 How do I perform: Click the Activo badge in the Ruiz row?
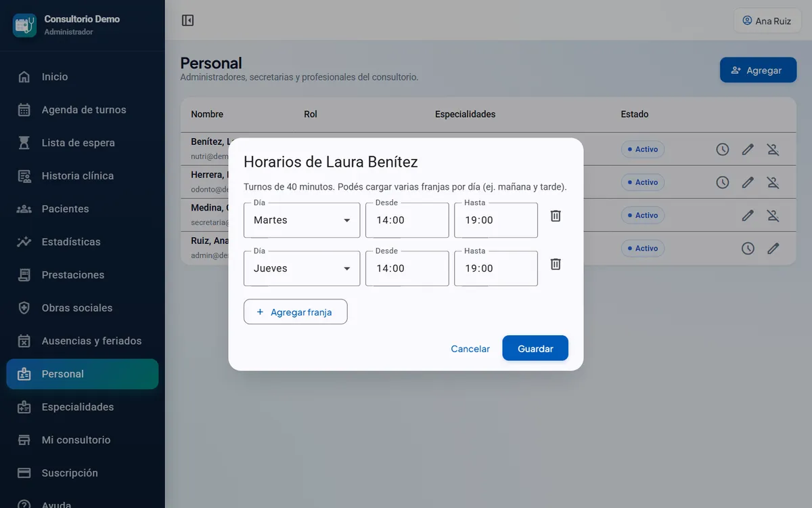point(643,249)
